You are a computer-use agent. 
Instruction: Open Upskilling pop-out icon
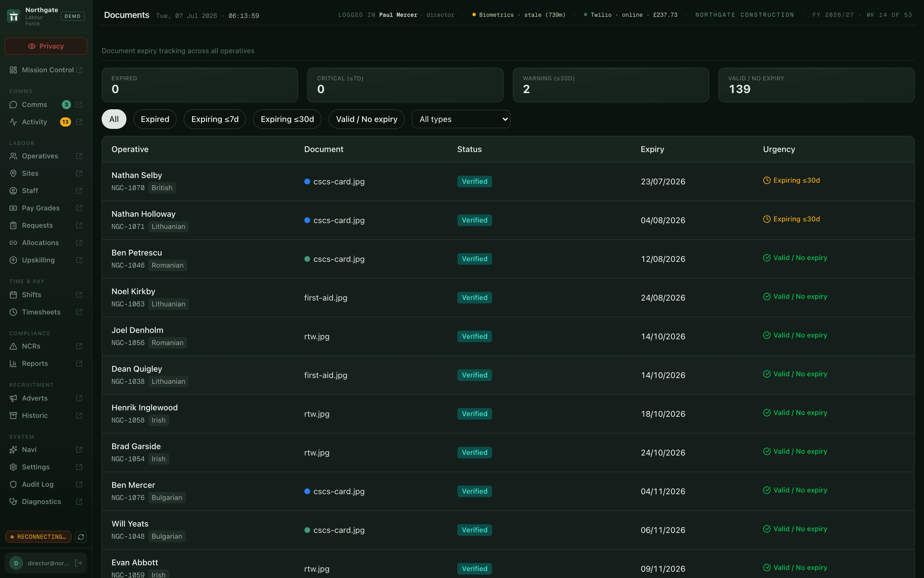coord(79,260)
